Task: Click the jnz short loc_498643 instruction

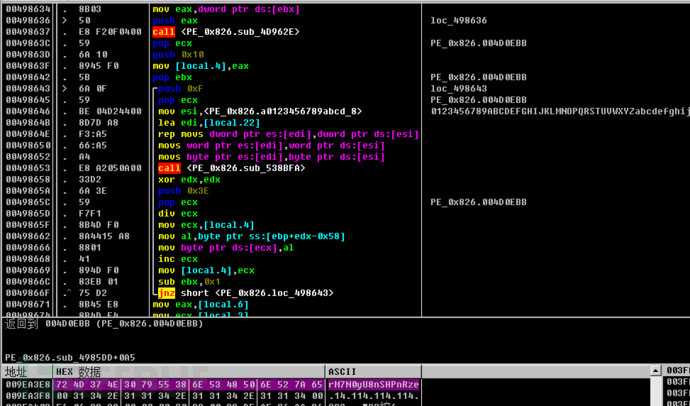Action: pos(246,293)
